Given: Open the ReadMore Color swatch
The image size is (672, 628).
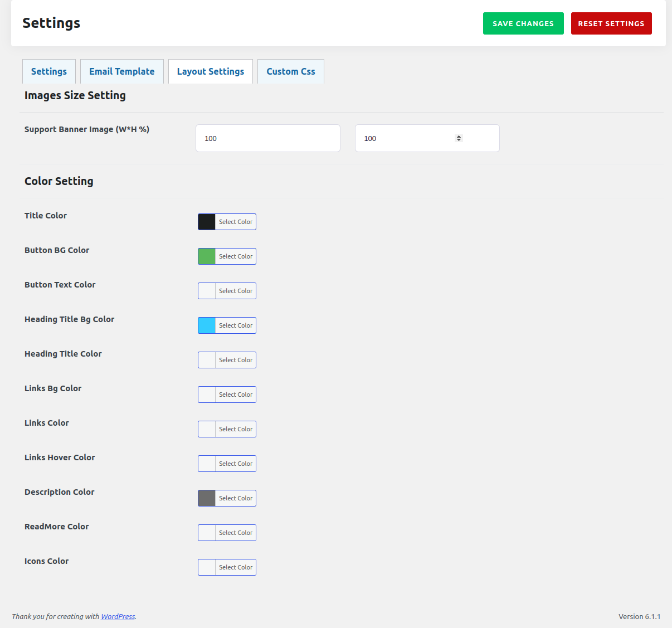Looking at the screenshot, I should pos(207,533).
